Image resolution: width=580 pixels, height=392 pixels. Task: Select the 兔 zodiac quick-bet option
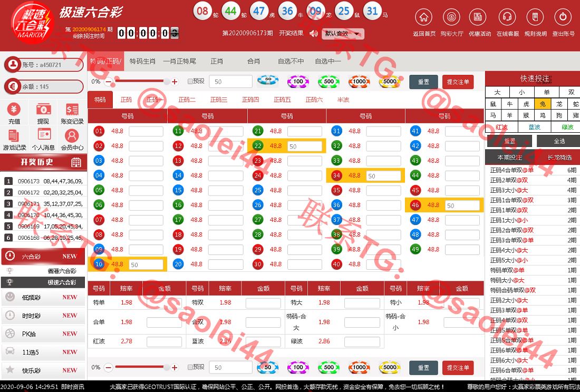[543, 104]
